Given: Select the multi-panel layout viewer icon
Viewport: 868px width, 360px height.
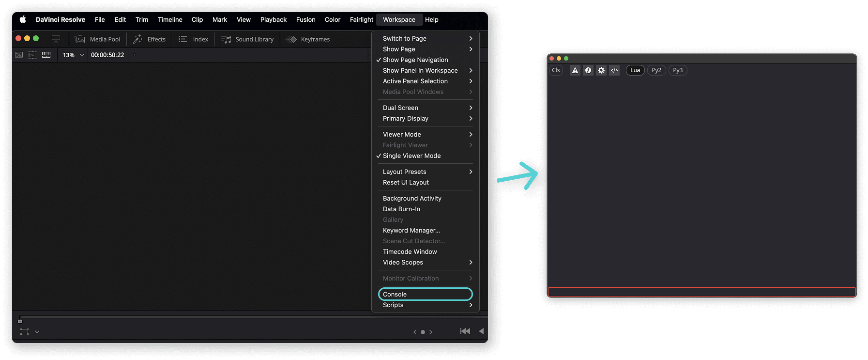Looking at the screenshot, I should tap(46, 55).
